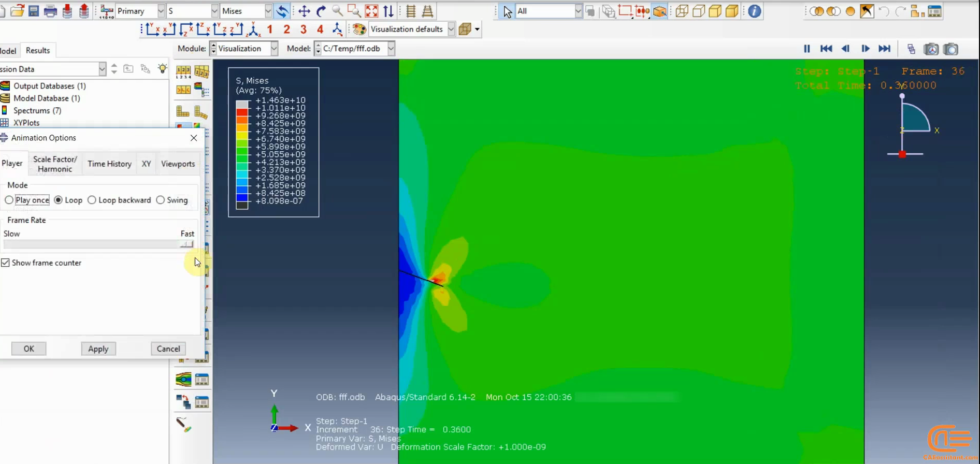Image resolution: width=980 pixels, height=464 pixels.
Task: Expand the render cube arrow menu
Action: tap(477, 30)
